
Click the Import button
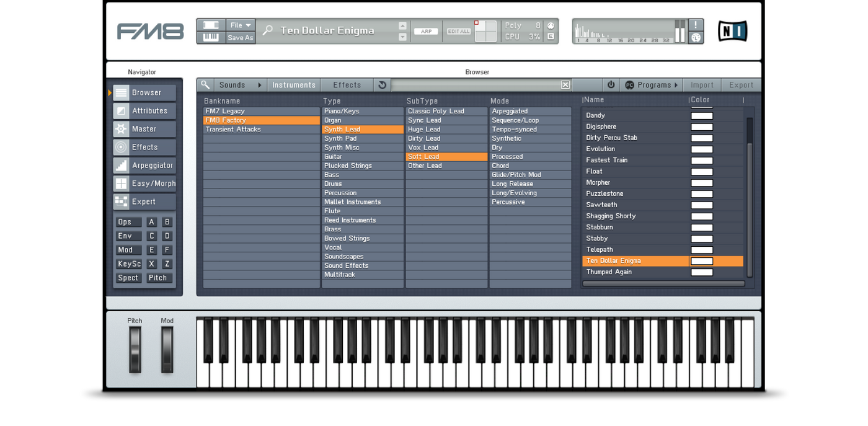click(x=702, y=85)
